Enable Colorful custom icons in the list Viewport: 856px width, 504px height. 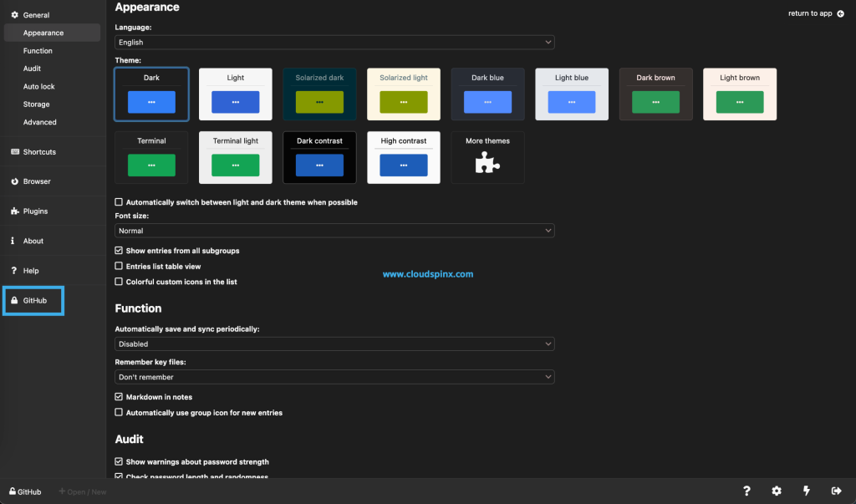click(x=118, y=282)
